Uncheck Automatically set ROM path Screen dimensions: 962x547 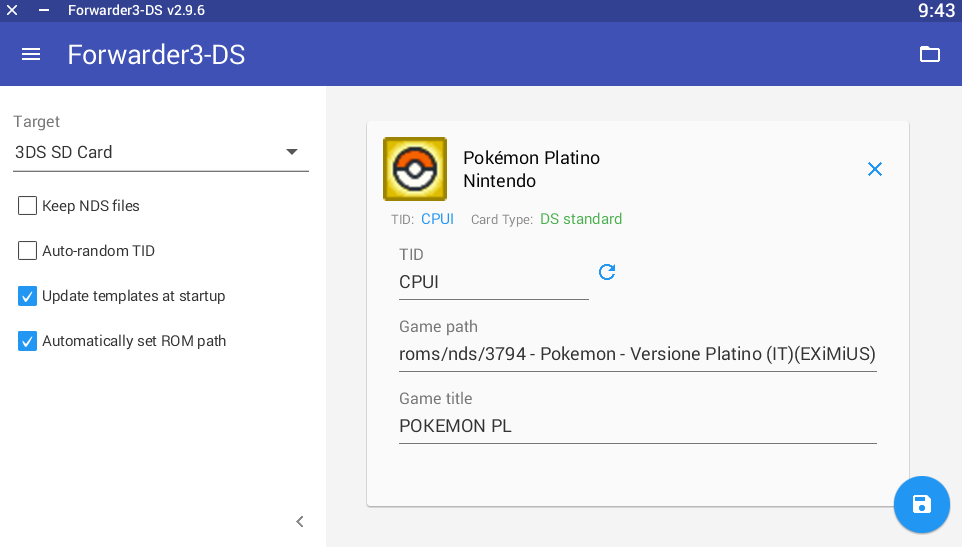tap(27, 341)
